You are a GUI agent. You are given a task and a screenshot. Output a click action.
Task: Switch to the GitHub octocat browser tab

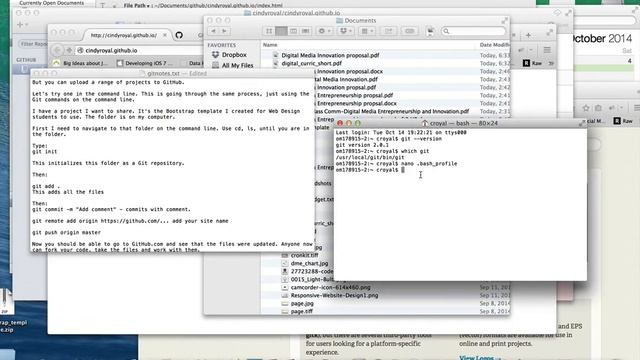click(179, 35)
